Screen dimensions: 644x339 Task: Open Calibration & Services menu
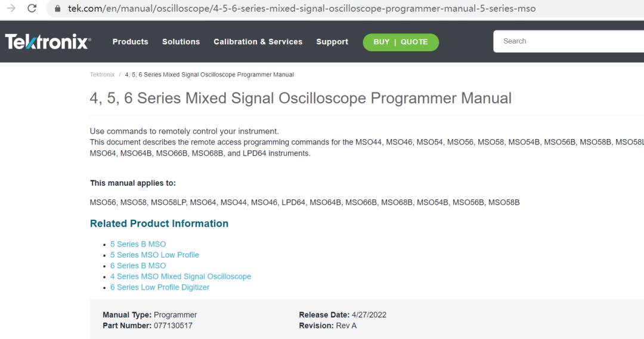pyautogui.click(x=258, y=42)
